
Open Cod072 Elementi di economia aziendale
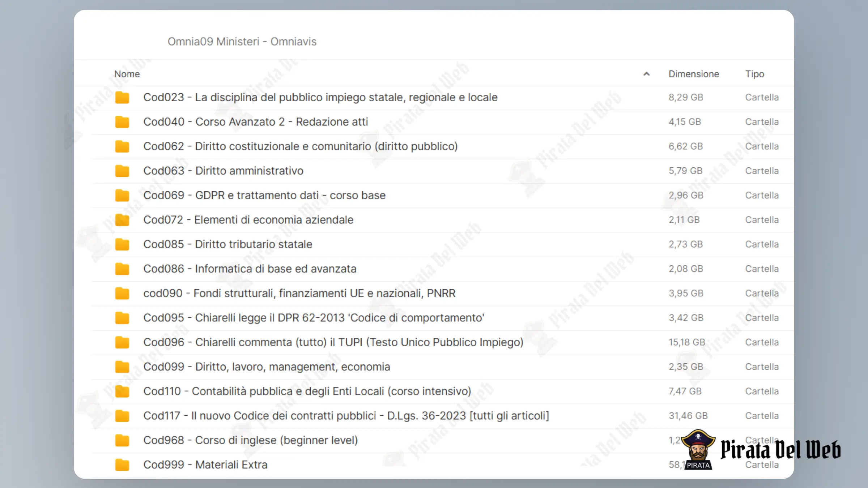coord(248,220)
